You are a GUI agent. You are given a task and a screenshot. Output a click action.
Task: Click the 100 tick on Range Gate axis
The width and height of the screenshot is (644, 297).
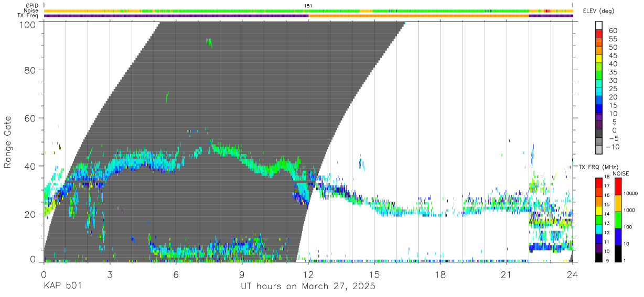tap(27, 24)
